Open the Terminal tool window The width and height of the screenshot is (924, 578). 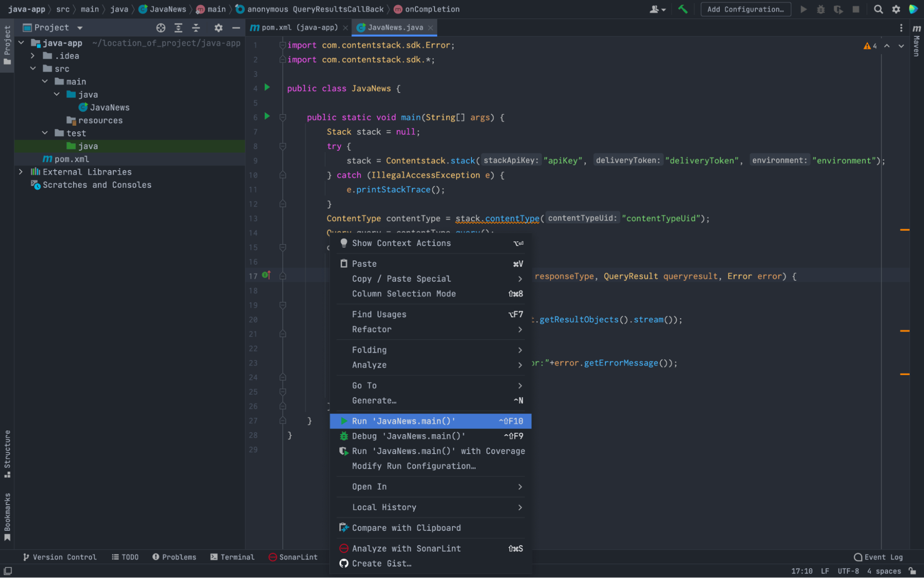(x=232, y=557)
